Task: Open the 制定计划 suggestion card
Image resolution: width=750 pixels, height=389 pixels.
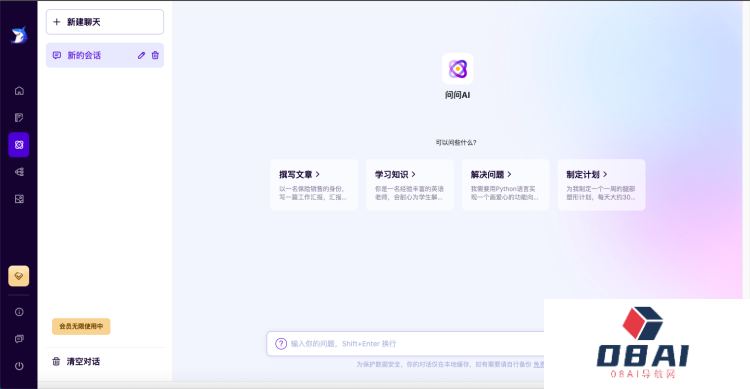Action: coord(601,185)
